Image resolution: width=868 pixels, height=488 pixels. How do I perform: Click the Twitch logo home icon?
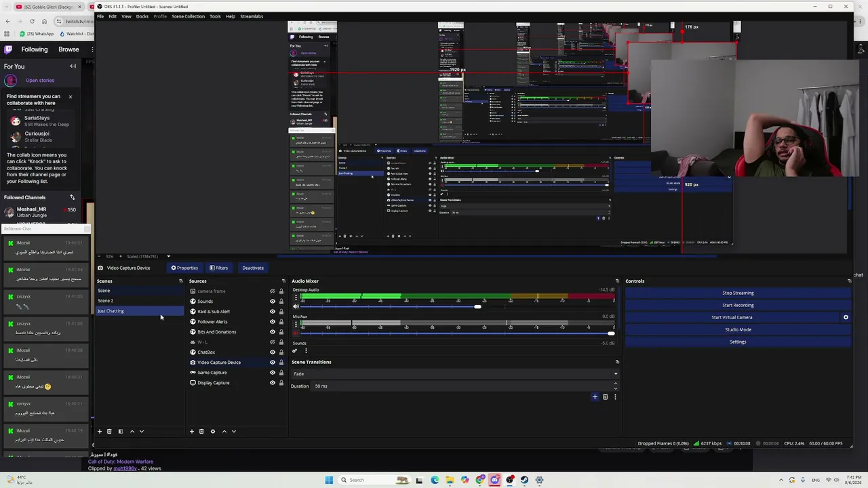[8, 49]
